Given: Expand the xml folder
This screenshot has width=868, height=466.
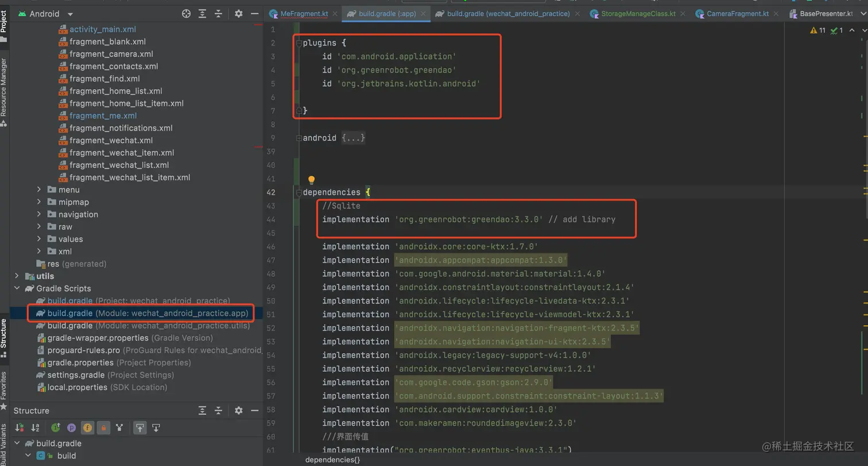Looking at the screenshot, I should 39,251.
